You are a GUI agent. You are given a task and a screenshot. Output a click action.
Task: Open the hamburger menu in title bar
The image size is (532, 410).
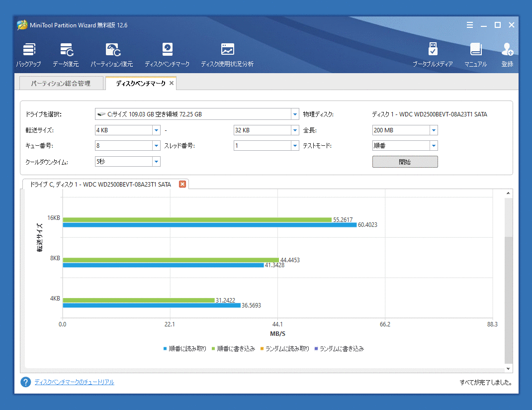coord(470,25)
